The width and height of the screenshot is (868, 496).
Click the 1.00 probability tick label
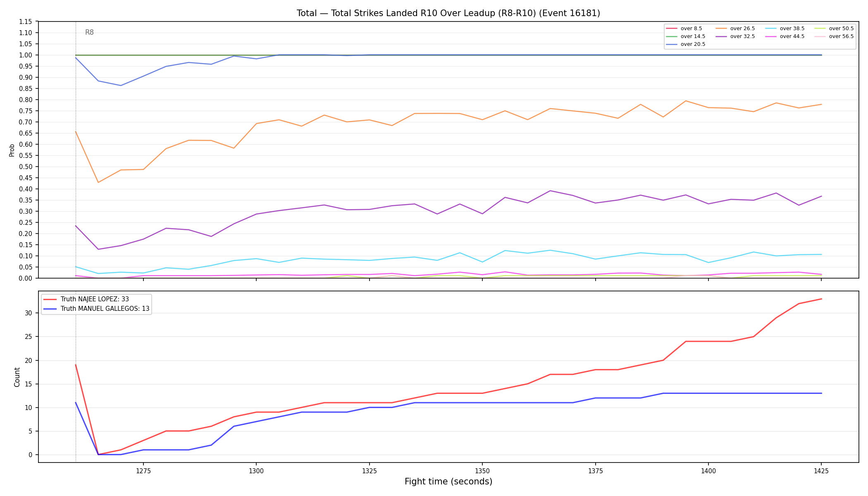point(26,55)
